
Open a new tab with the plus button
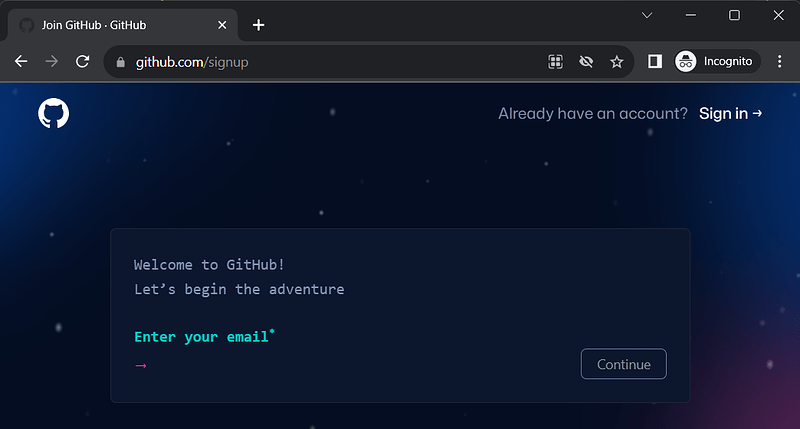[x=259, y=25]
